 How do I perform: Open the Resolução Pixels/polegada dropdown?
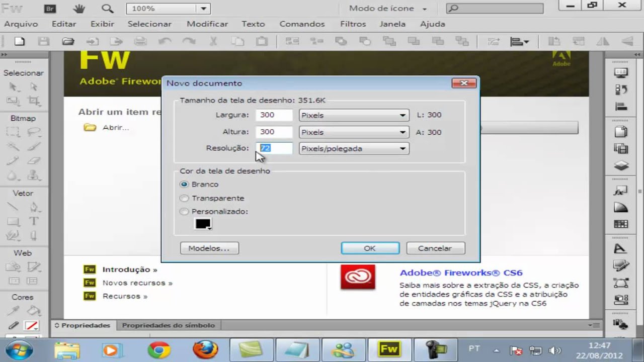coord(354,148)
